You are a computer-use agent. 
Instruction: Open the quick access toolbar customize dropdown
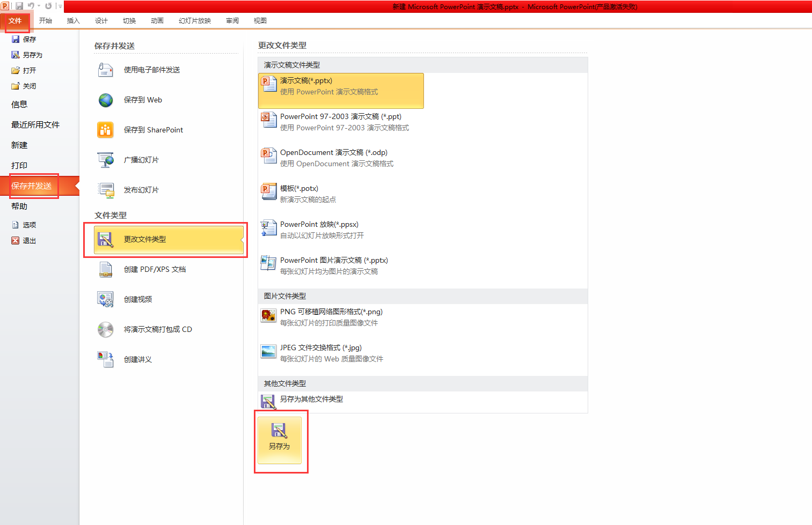(60, 6)
